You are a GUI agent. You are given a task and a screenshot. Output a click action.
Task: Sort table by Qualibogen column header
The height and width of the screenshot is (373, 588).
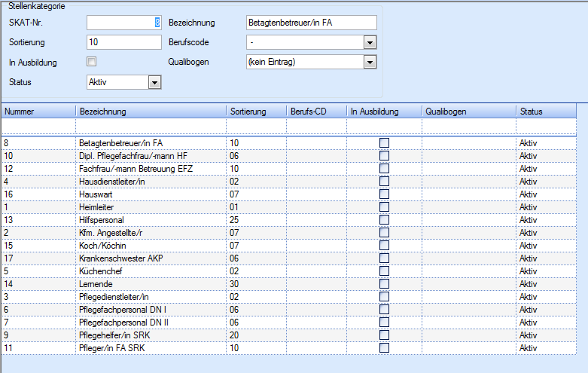pos(469,112)
